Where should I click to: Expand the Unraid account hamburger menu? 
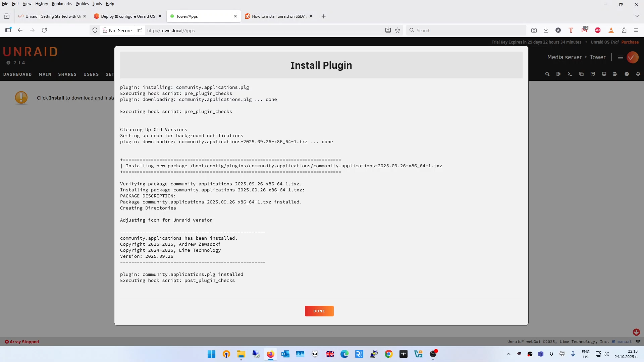click(x=620, y=57)
